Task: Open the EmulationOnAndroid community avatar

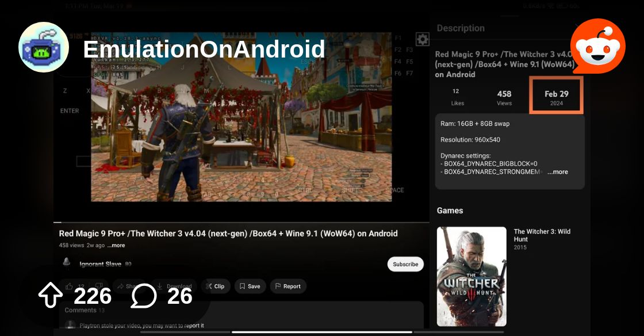Action: [x=44, y=47]
